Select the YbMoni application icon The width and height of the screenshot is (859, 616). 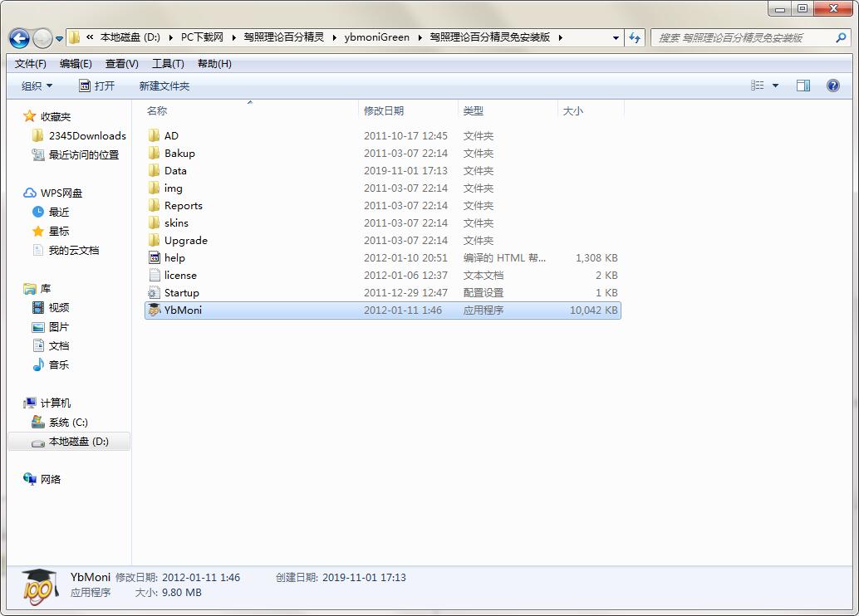coord(155,310)
